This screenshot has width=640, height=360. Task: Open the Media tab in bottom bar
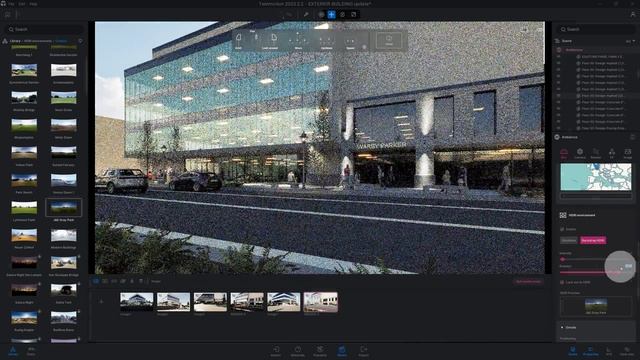click(x=342, y=351)
